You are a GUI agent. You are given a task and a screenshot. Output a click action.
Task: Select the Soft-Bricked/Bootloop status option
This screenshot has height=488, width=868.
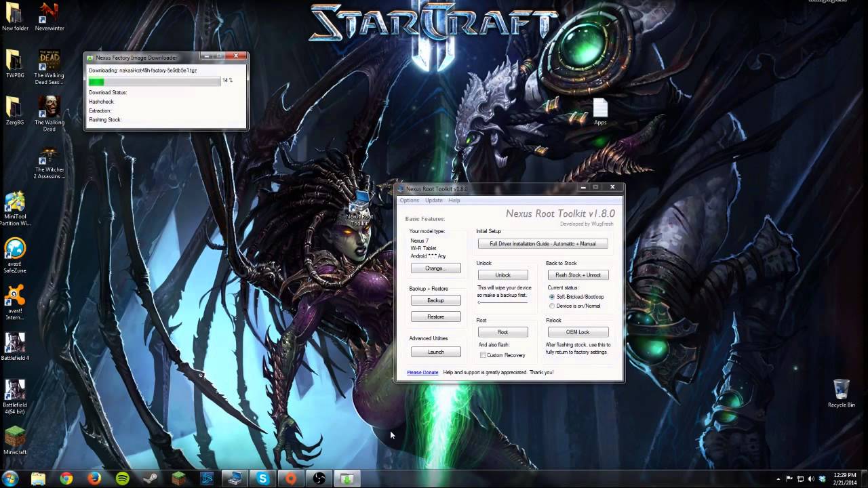[x=576, y=297]
